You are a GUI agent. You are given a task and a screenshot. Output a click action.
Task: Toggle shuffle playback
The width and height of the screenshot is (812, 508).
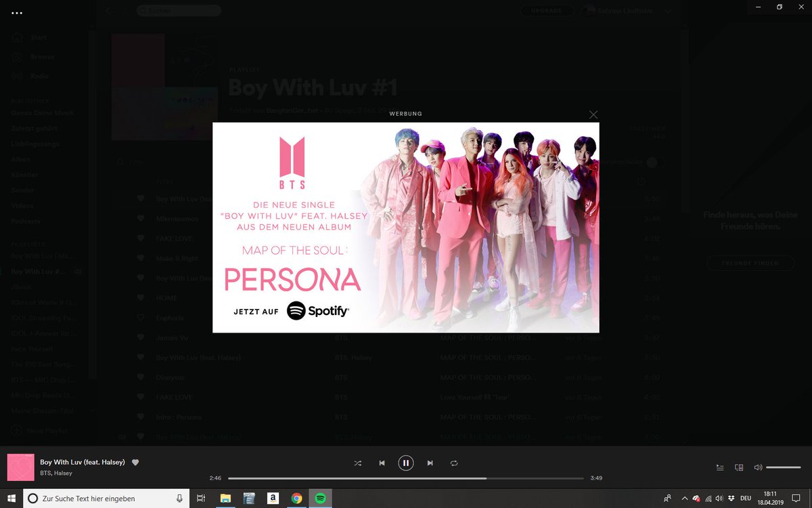(358, 463)
